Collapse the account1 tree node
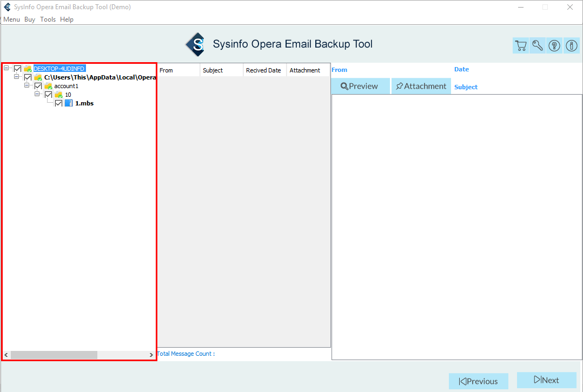The image size is (583, 392). (x=27, y=85)
